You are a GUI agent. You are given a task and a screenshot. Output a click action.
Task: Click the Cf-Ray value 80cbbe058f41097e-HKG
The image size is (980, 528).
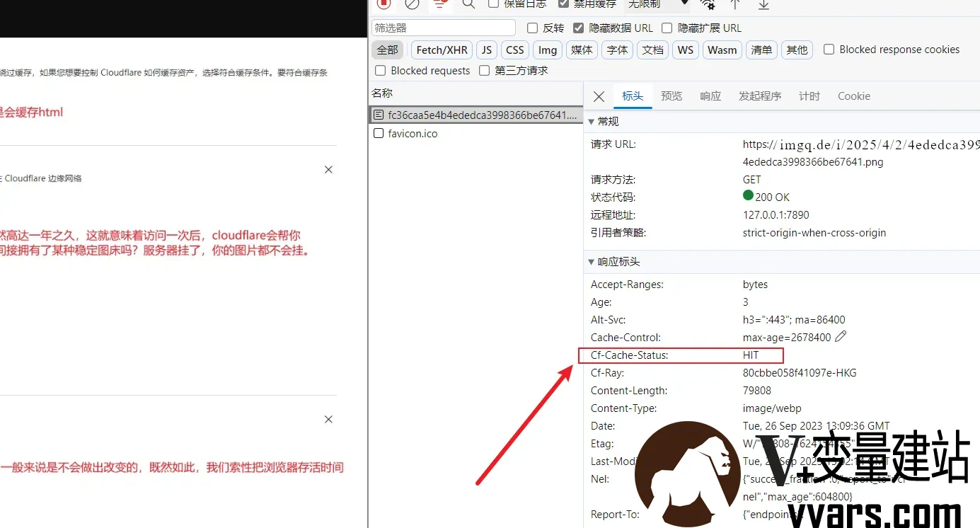coord(800,373)
